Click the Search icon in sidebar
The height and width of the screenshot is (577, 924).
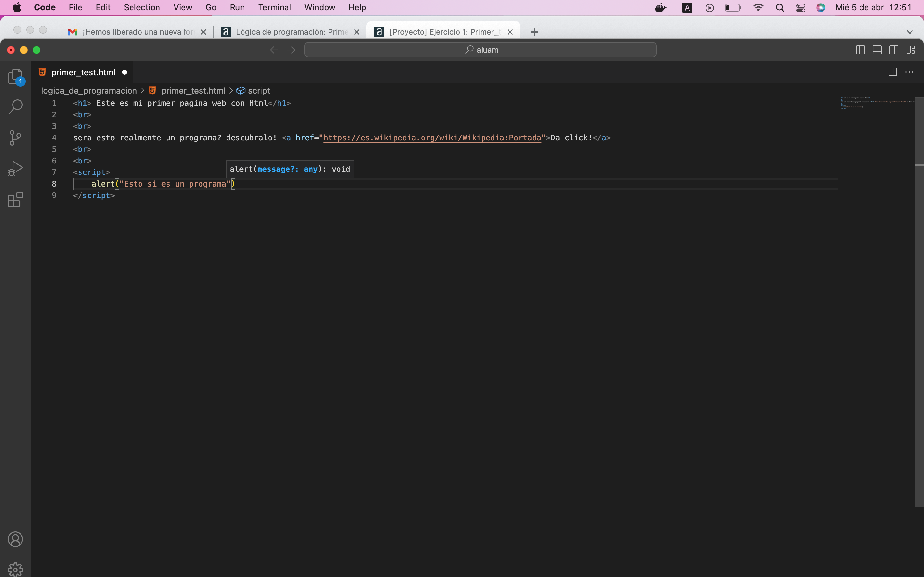point(15,106)
